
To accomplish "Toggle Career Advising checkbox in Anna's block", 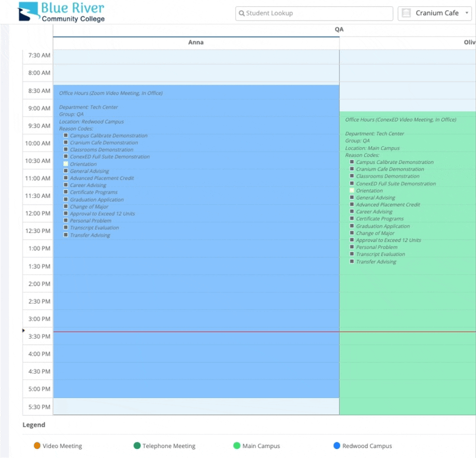I will (66, 185).
